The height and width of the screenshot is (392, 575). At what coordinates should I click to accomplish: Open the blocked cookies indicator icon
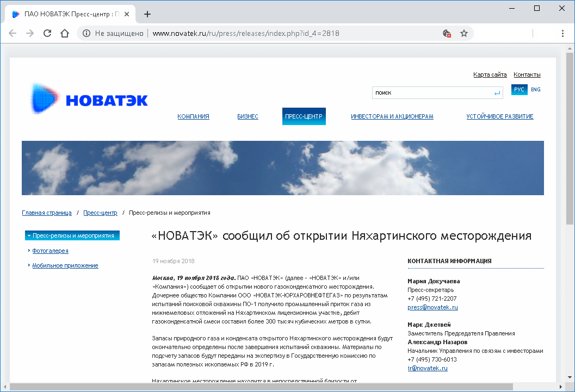click(x=447, y=33)
